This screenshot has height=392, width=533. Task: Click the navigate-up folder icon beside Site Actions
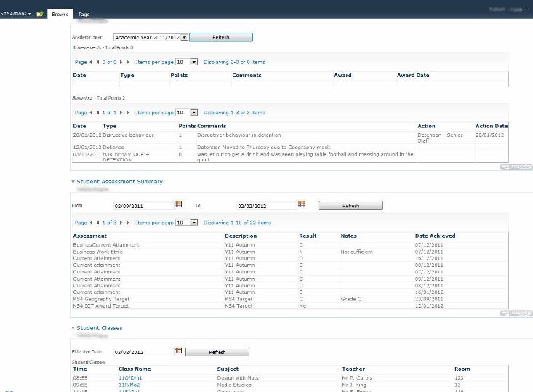click(x=40, y=14)
